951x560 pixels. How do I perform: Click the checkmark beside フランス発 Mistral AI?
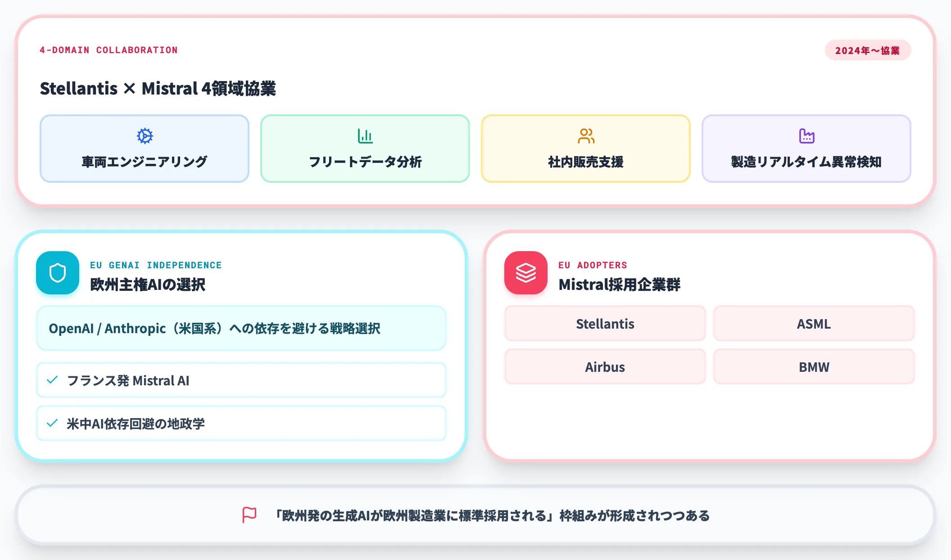pyautogui.click(x=52, y=380)
